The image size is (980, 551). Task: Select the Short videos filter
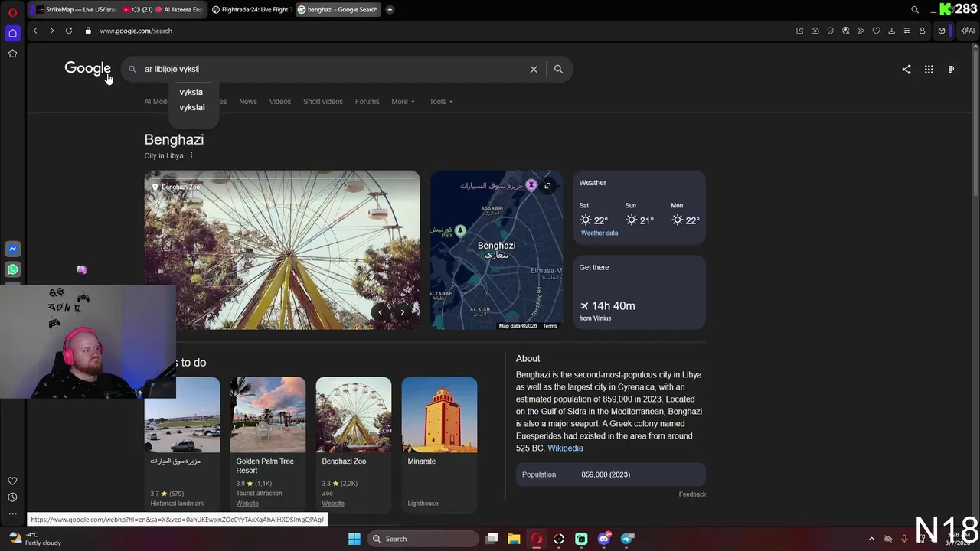pos(323,101)
